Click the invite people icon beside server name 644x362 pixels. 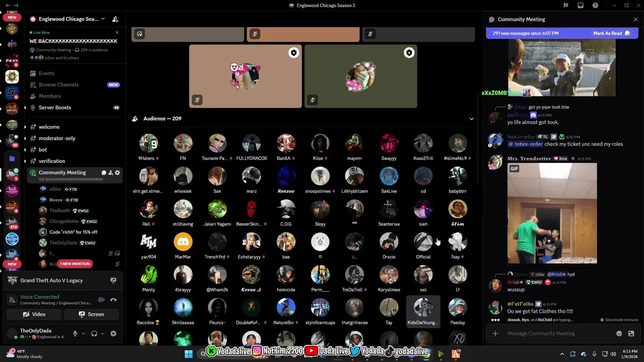115,19
